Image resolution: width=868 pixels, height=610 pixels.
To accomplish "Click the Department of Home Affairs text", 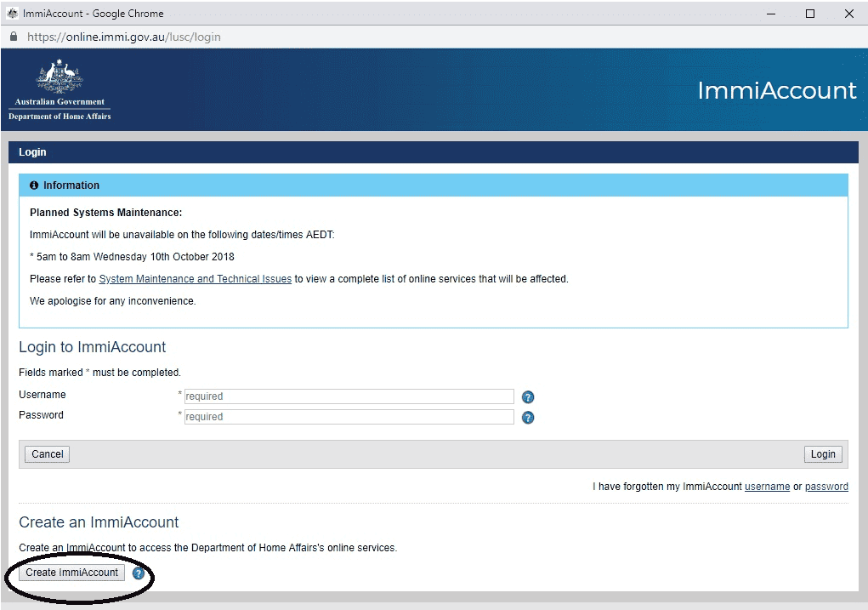I will pos(59,117).
